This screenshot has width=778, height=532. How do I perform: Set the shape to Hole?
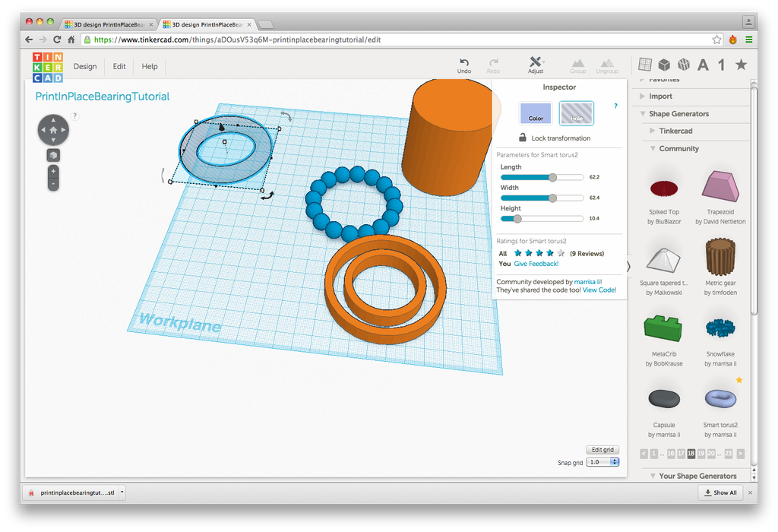[x=576, y=113]
